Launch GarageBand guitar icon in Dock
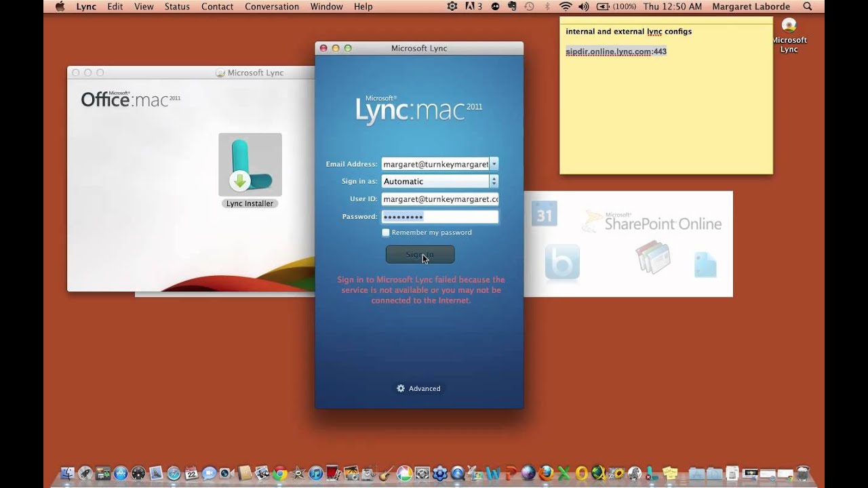This screenshot has width=868, height=488. pyautogui.click(x=387, y=474)
